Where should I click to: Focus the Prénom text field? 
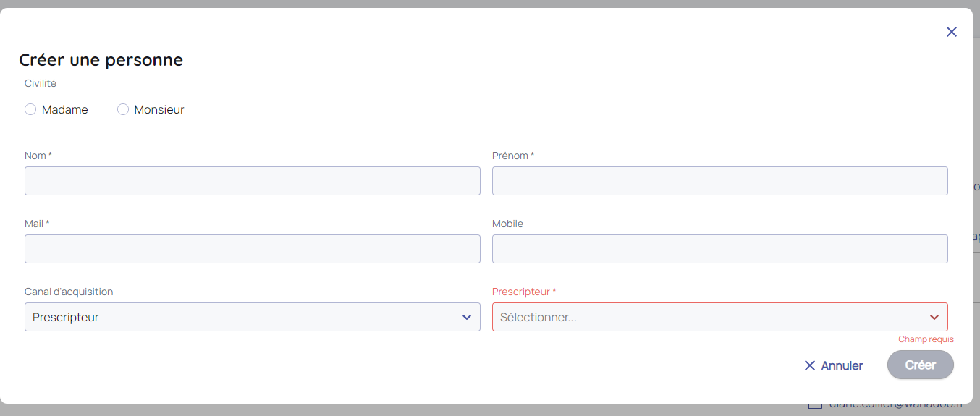coord(720,181)
